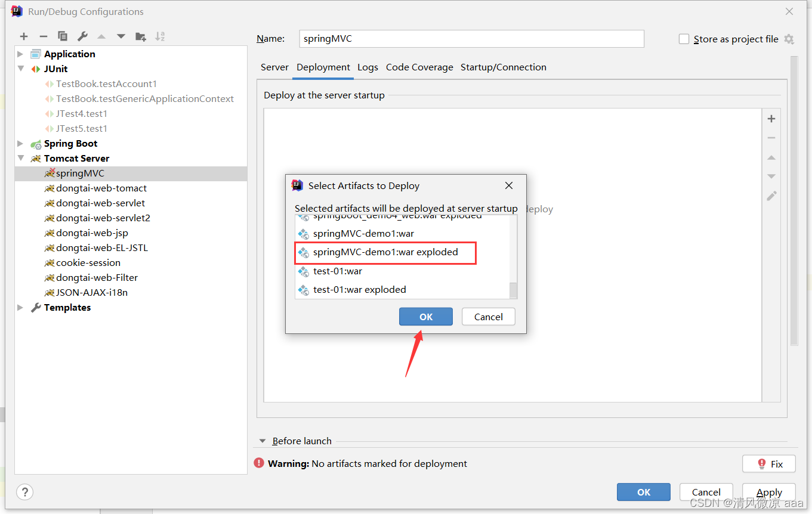
Task: Switch to the Server tab
Action: tap(274, 67)
